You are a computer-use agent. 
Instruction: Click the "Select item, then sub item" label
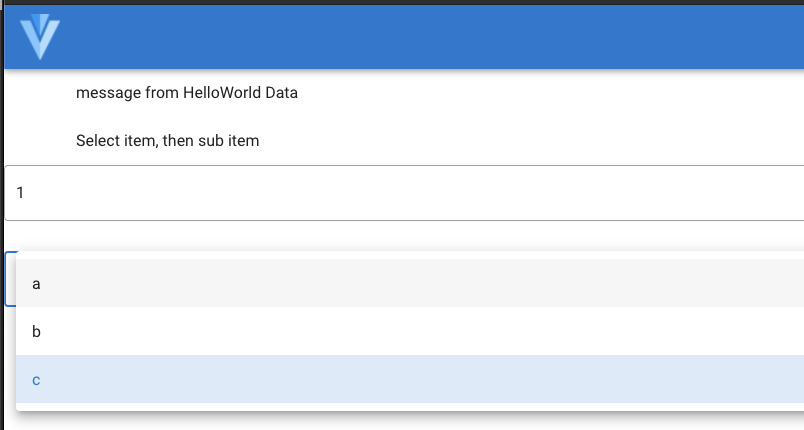tap(168, 140)
